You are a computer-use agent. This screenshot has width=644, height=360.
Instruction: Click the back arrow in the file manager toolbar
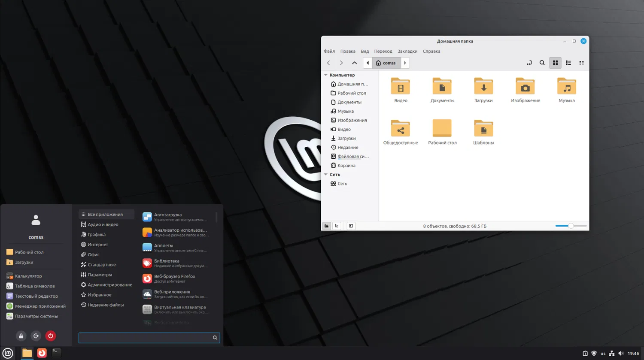(x=329, y=63)
